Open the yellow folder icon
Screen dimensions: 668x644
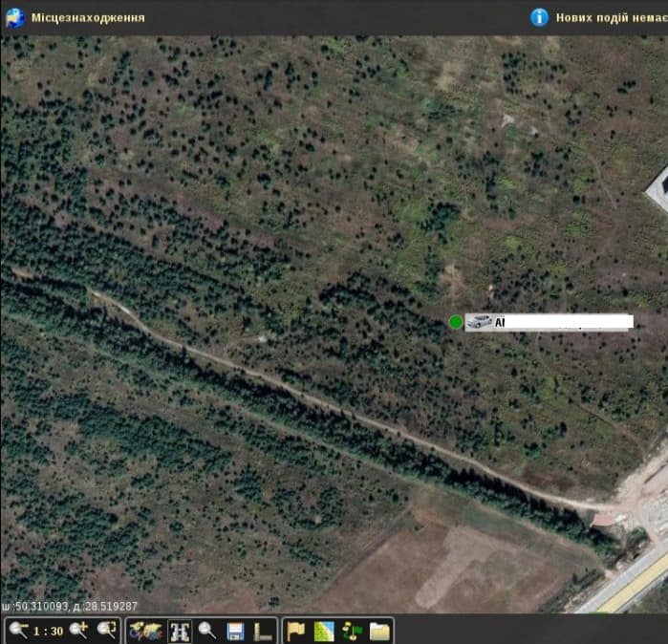pyautogui.click(x=380, y=631)
